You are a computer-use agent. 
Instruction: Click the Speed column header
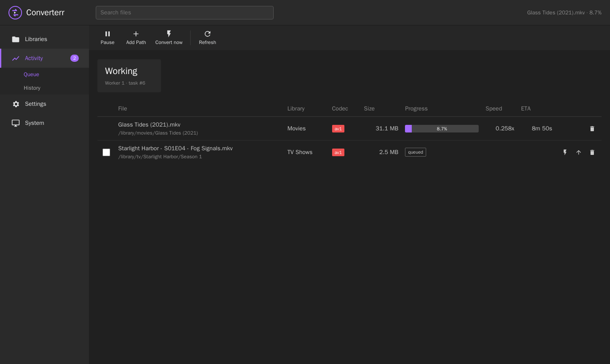pos(494,109)
